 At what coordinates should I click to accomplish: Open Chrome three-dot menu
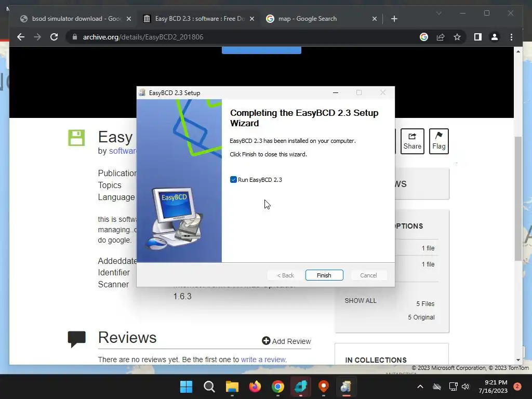click(x=511, y=37)
